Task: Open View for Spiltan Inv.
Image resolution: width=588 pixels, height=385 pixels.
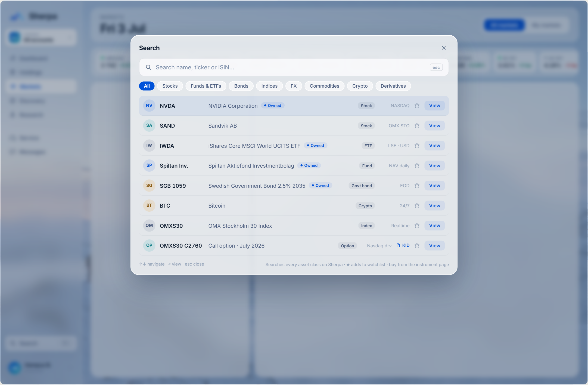Action: point(434,166)
